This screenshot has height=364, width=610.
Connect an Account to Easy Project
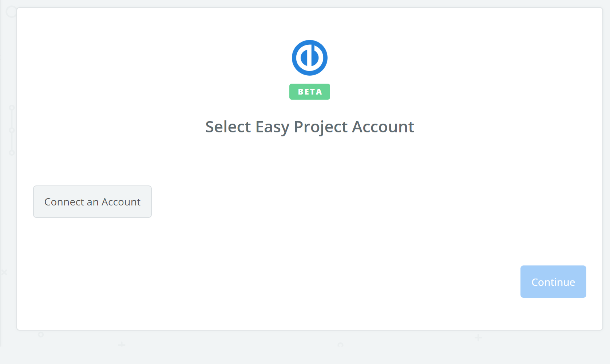(92, 202)
